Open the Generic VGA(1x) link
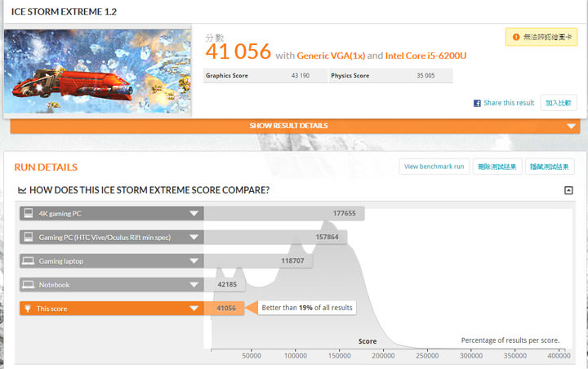The width and height of the screenshot is (588, 369). click(330, 56)
